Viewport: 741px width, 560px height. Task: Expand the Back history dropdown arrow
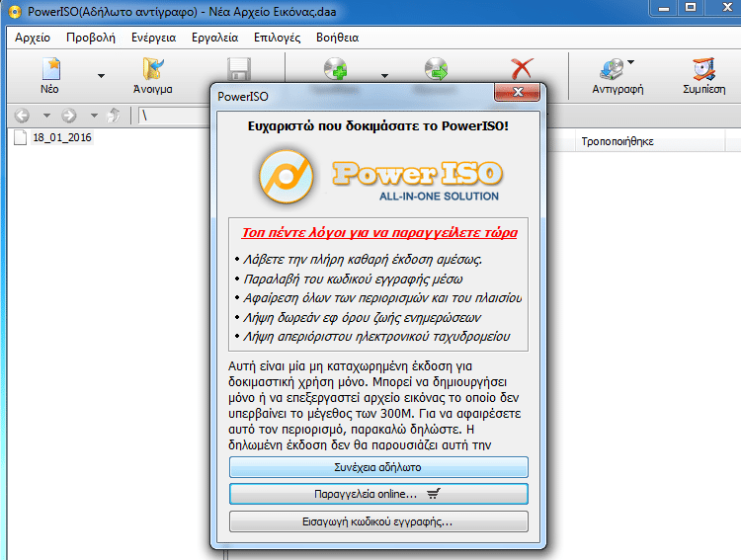click(46, 116)
